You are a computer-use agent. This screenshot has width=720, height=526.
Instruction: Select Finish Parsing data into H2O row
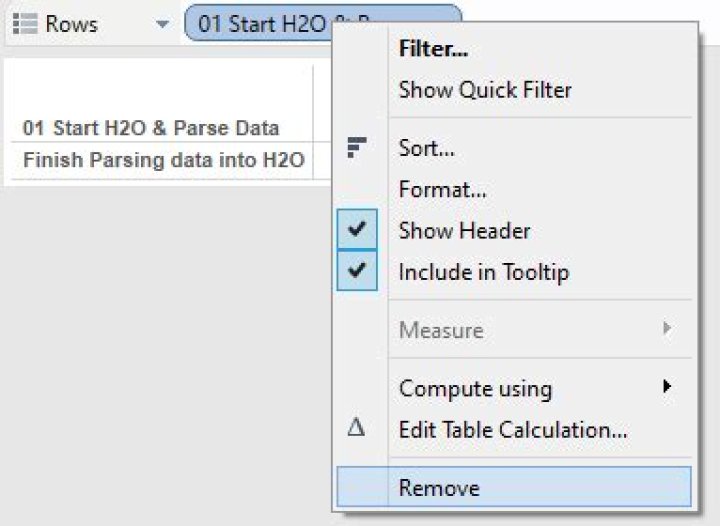click(x=163, y=159)
